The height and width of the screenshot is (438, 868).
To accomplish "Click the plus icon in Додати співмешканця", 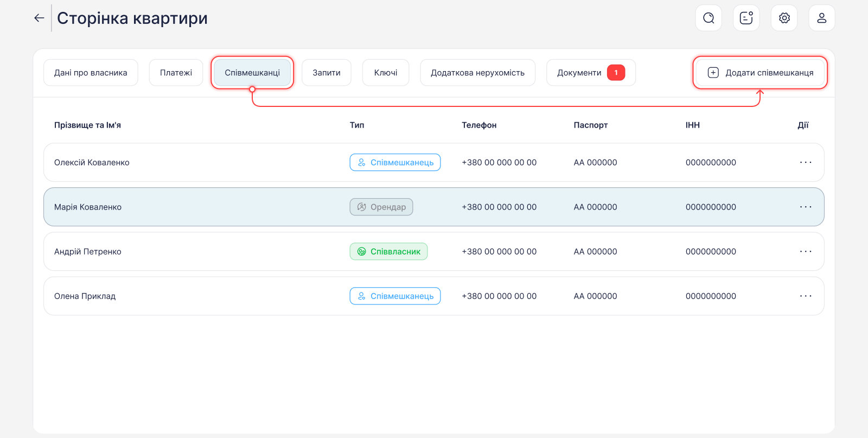I will (x=713, y=73).
